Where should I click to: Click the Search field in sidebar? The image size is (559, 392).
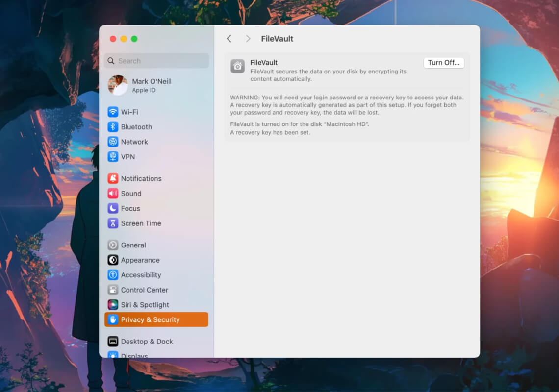click(156, 61)
